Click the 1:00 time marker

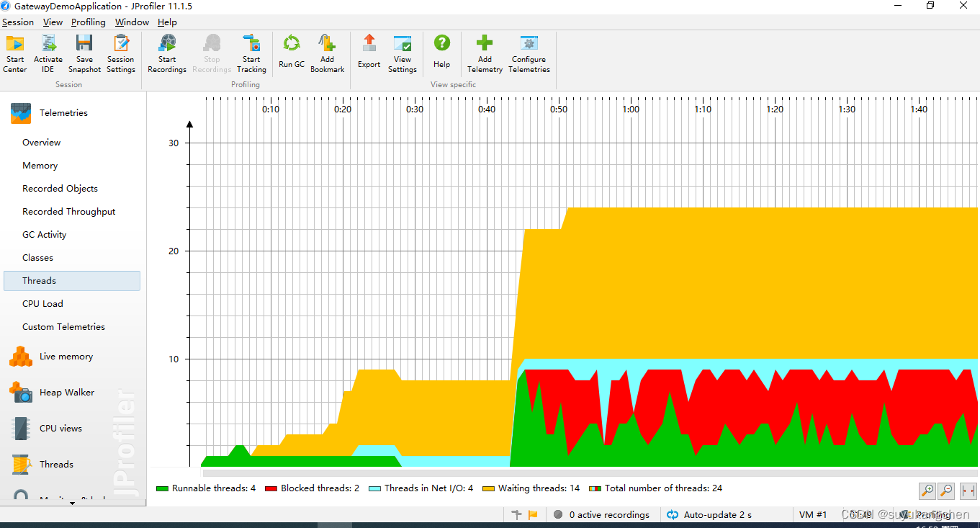tap(631, 109)
